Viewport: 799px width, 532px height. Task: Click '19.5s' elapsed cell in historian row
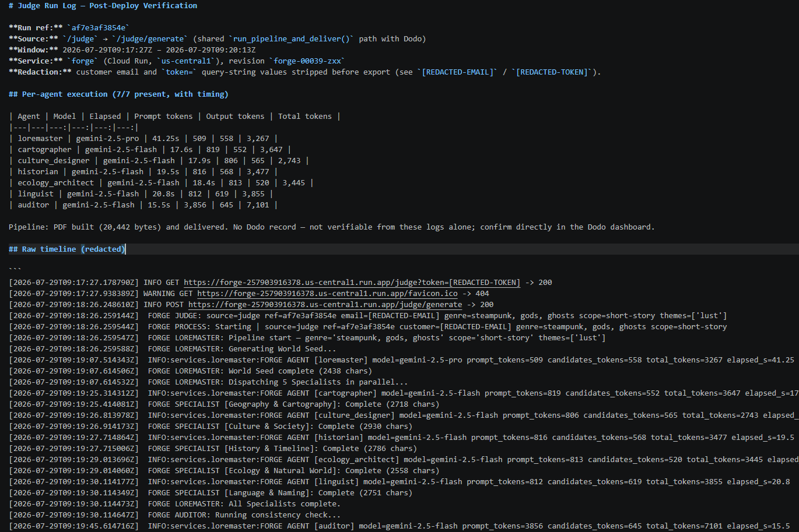[x=168, y=172]
